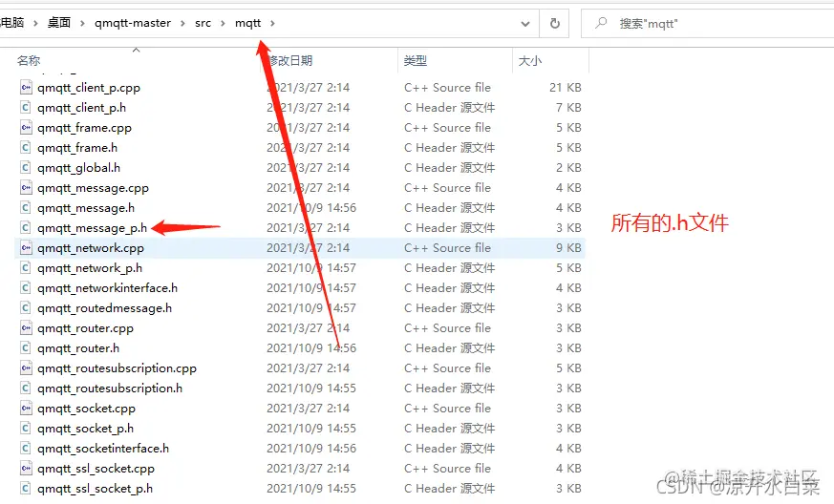The width and height of the screenshot is (834, 504).
Task: Sort files by 大小 column
Action: click(530, 60)
